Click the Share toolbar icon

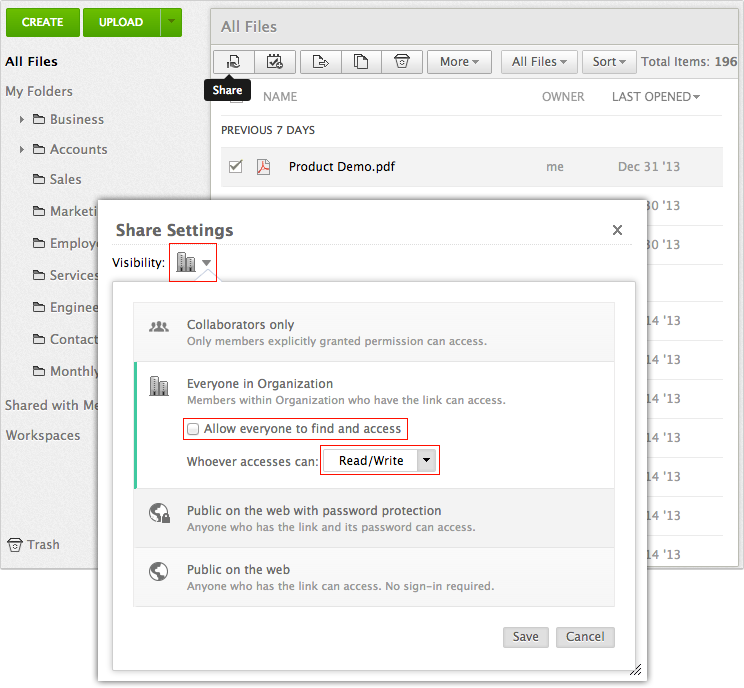click(x=233, y=62)
